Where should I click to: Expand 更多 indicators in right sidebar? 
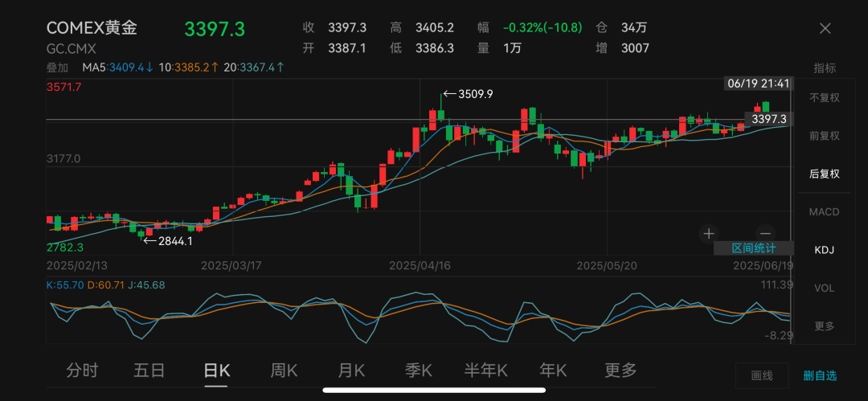point(824,326)
